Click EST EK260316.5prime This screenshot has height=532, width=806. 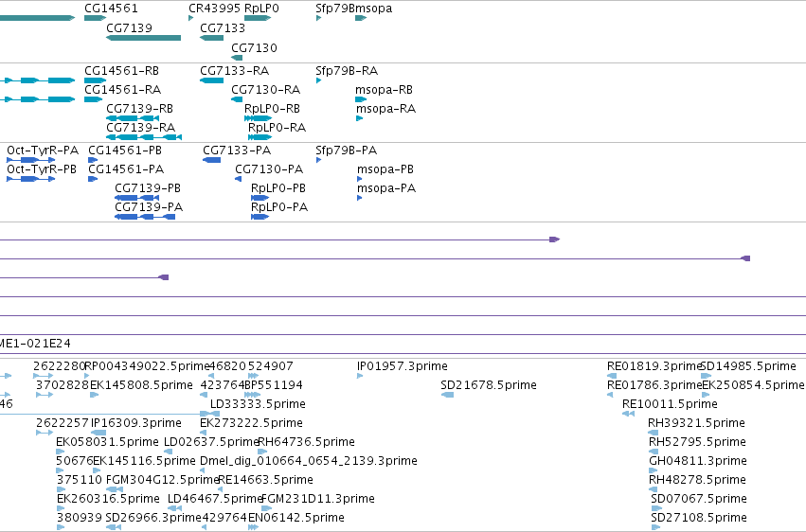pos(108,499)
